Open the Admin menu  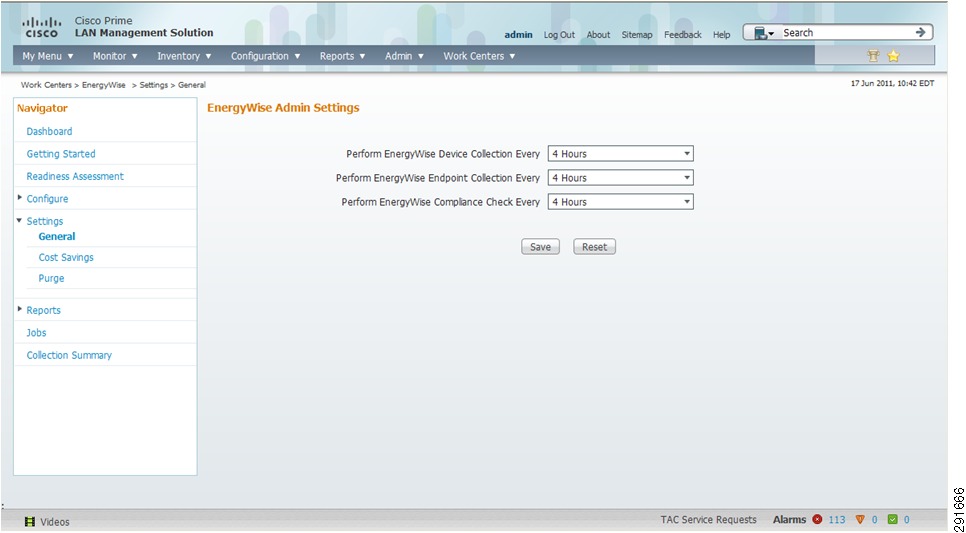[404, 55]
